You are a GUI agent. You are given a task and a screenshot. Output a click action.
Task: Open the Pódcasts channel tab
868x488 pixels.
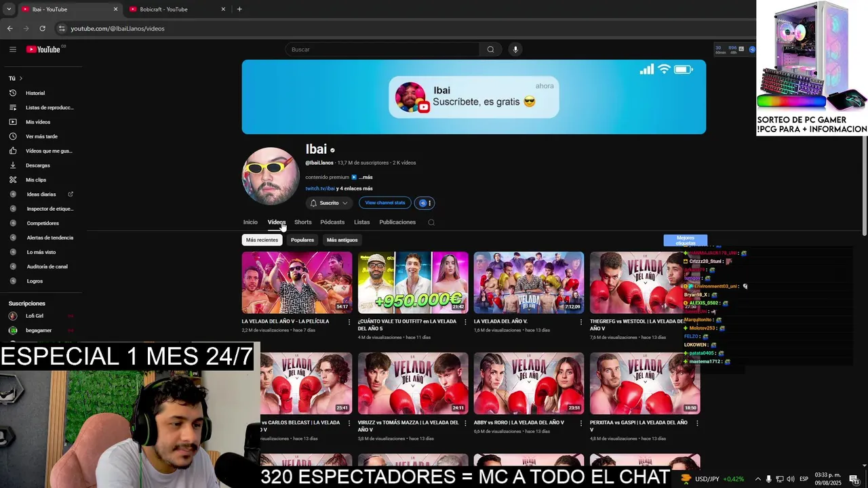click(x=332, y=222)
